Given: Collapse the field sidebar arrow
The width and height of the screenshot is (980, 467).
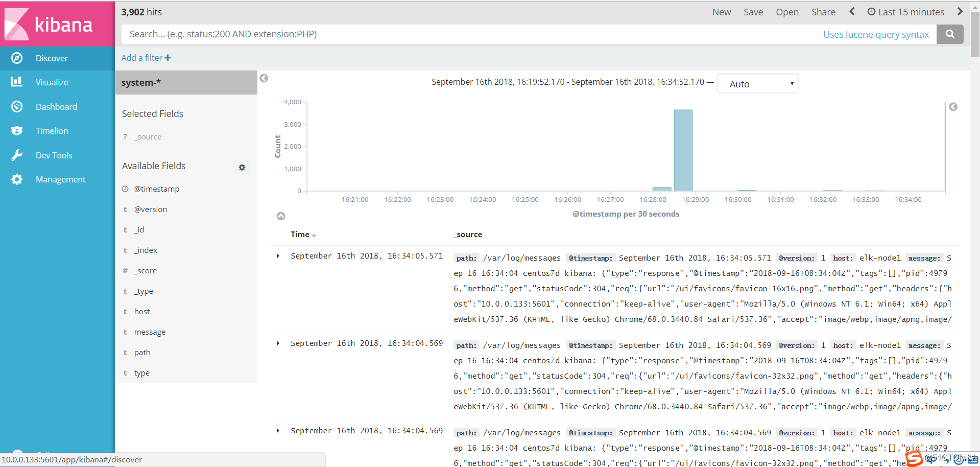Looking at the screenshot, I should coord(264,78).
